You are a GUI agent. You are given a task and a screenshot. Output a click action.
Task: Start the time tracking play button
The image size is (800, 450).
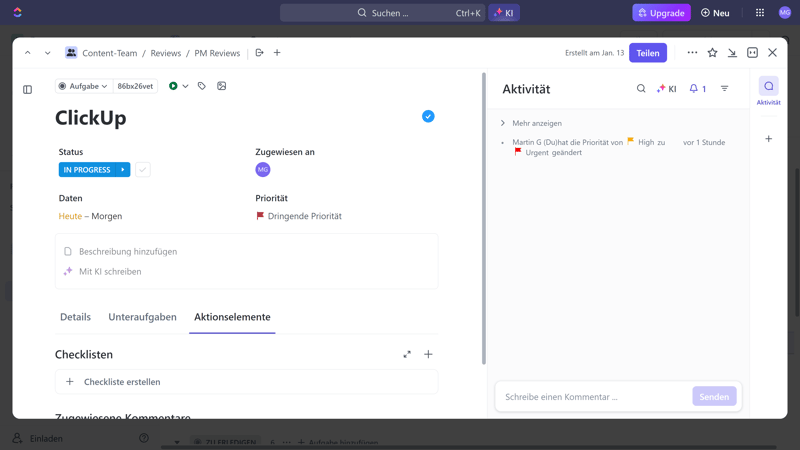[173, 86]
